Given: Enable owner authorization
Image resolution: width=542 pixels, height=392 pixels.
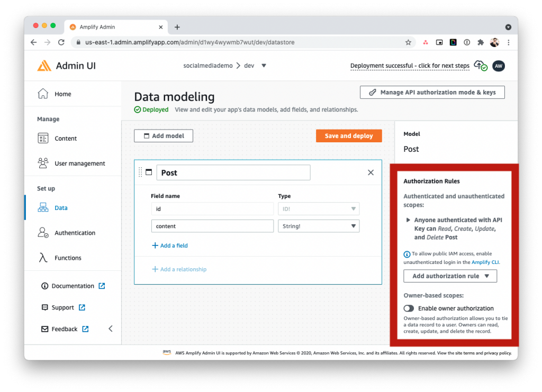Looking at the screenshot, I should click(409, 308).
